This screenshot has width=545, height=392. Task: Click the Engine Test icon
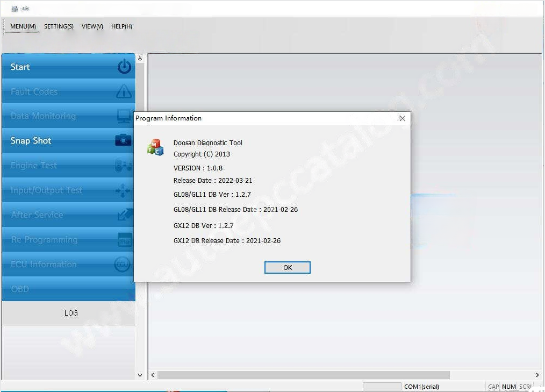click(x=123, y=166)
